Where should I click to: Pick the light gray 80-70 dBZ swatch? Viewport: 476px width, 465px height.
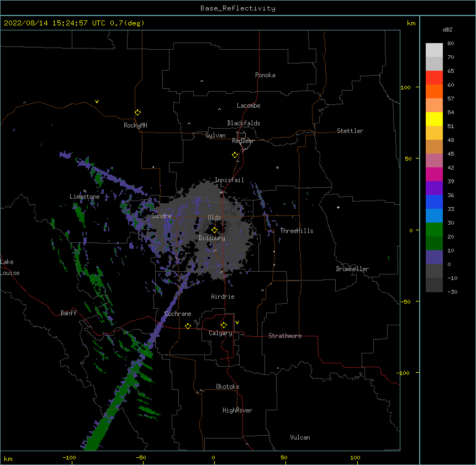tap(434, 50)
